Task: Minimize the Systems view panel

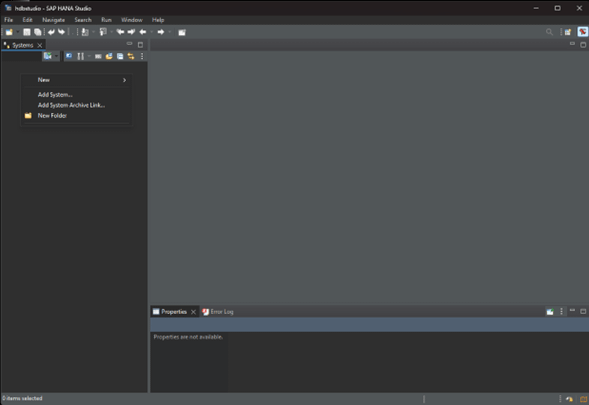Action: (x=130, y=44)
